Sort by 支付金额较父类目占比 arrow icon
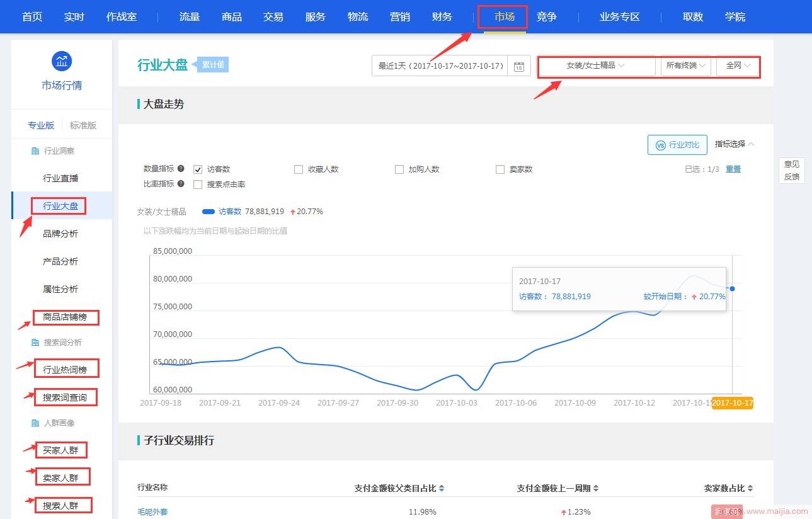812x519 pixels. (442, 488)
